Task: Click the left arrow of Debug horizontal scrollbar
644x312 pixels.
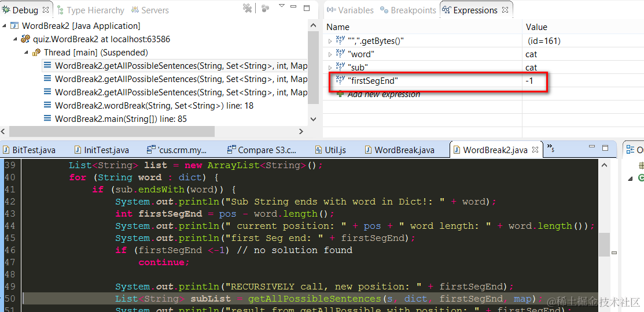Action: pos(4,132)
